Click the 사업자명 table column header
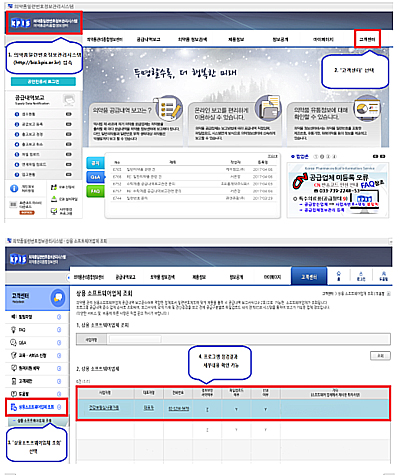 click(x=105, y=393)
